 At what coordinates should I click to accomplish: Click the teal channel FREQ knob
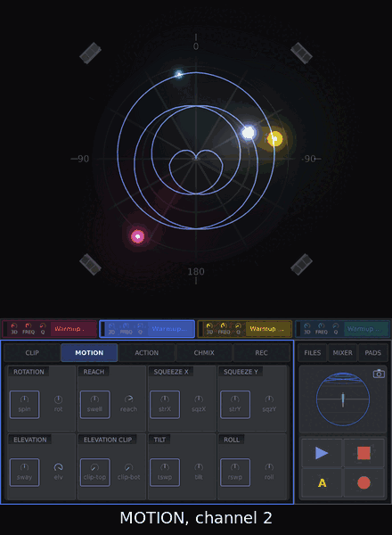pos(322,328)
